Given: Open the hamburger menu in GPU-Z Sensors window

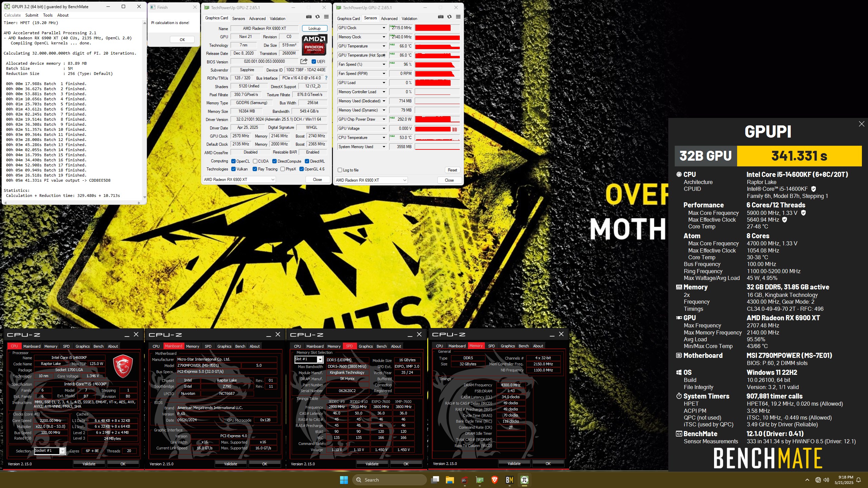Looking at the screenshot, I should coord(458,17).
